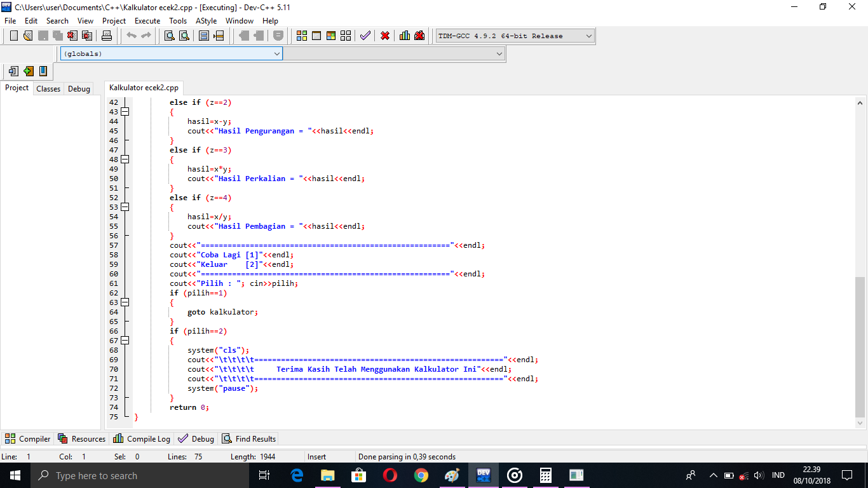Screen dimensions: 868x488
Task: Open the Windows Start menu
Action: (x=15, y=475)
